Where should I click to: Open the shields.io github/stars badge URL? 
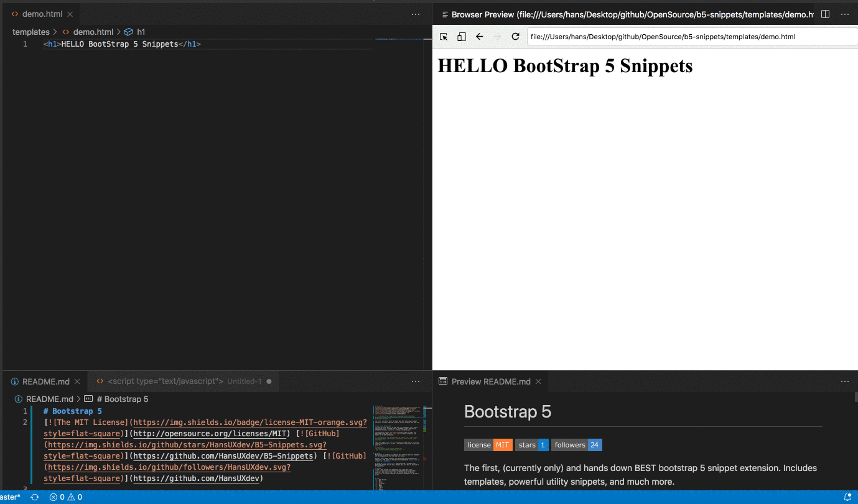[x=187, y=445]
